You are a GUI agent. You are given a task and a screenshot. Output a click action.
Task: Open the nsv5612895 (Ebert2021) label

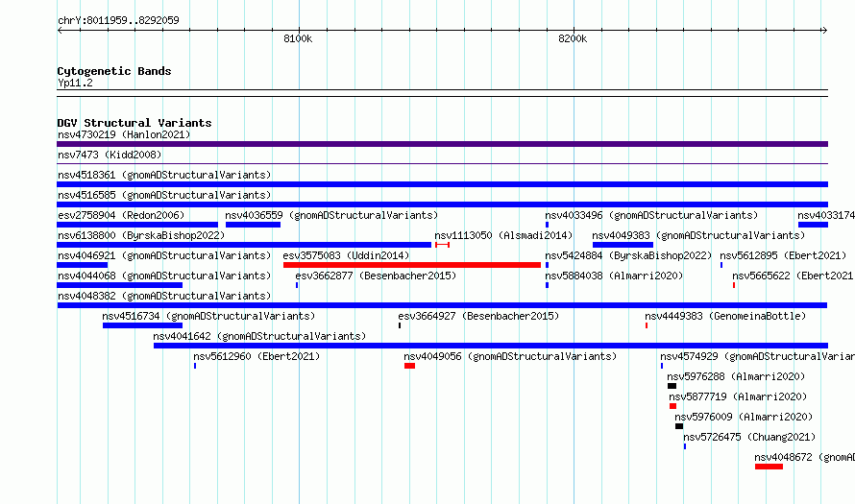coord(783,255)
